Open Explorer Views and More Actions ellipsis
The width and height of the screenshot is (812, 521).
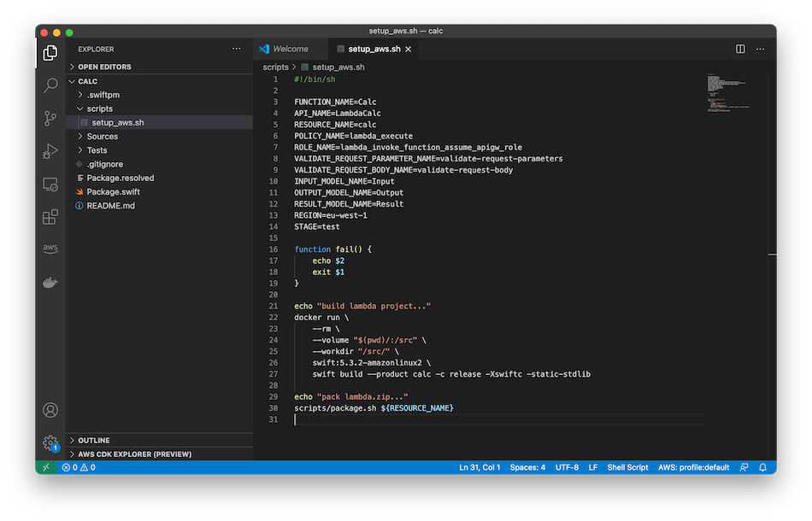236,49
